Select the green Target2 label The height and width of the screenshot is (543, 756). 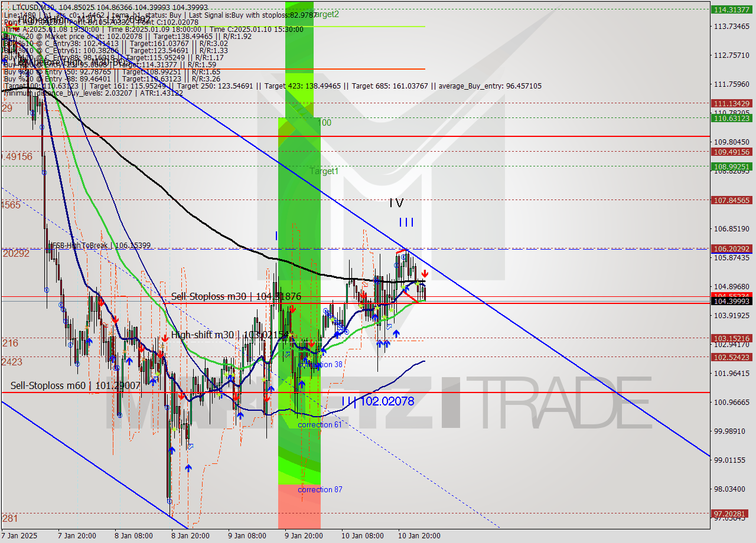(325, 14)
